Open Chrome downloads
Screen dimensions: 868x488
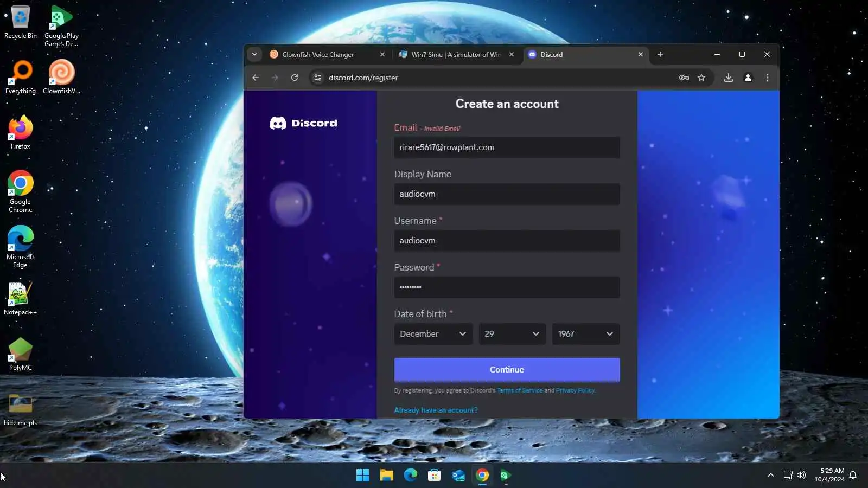pos(729,78)
